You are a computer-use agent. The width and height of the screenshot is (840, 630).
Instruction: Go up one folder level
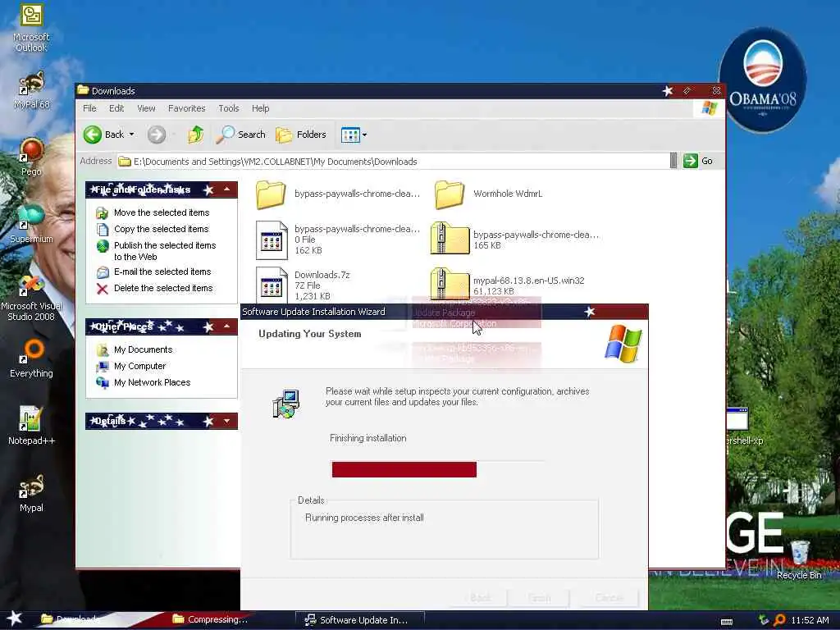click(x=195, y=135)
